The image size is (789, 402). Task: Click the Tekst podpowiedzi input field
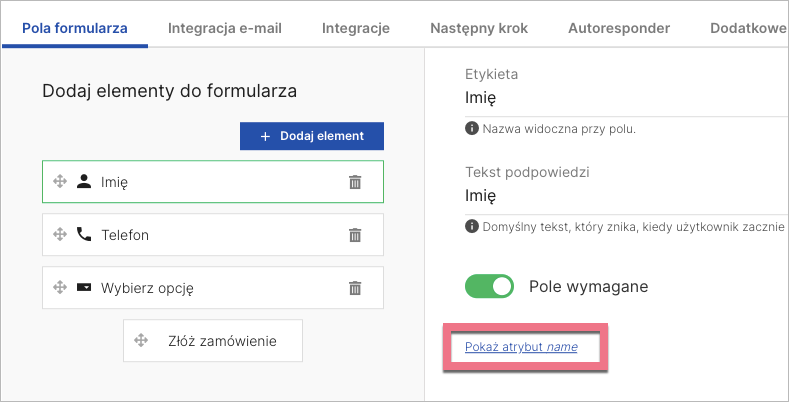[620, 195]
